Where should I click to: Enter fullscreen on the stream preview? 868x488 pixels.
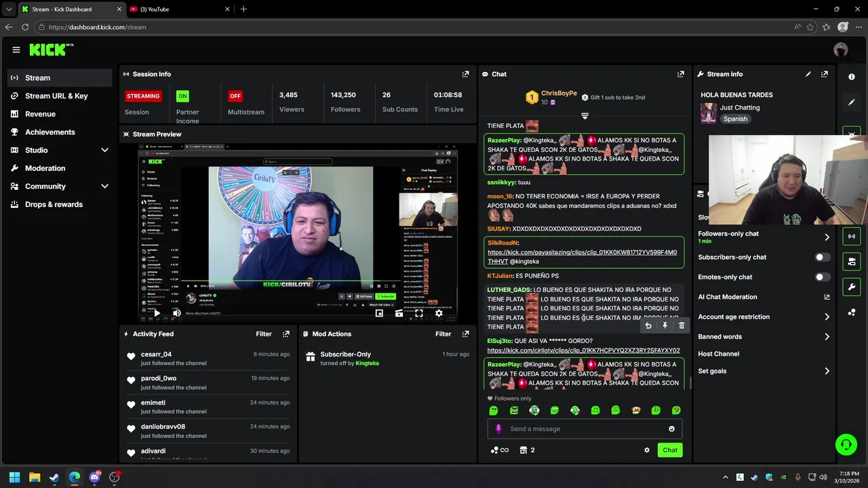coord(419,313)
